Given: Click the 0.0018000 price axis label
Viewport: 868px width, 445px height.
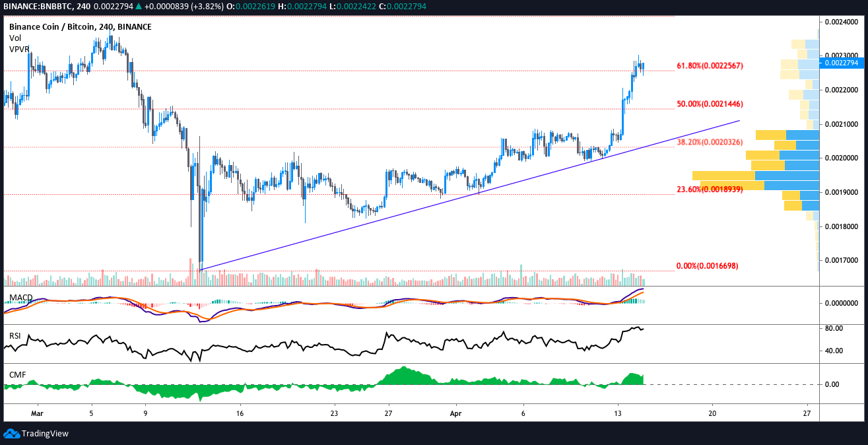Looking at the screenshot, I should pyautogui.click(x=842, y=227).
